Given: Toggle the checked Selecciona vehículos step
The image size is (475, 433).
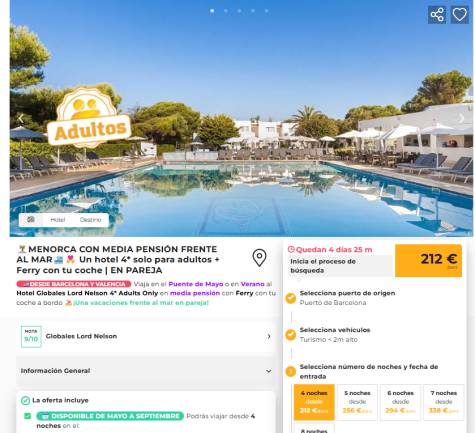Looking at the screenshot, I should pos(291,335).
